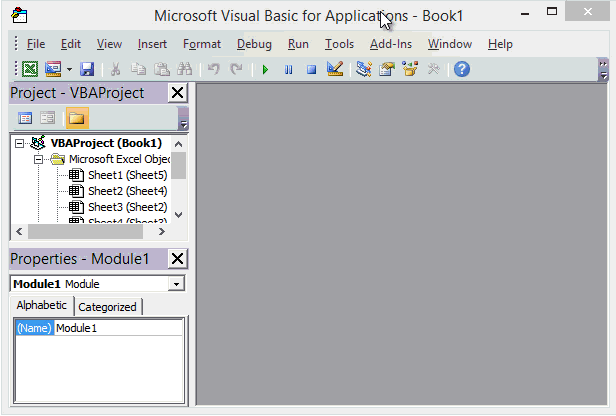
Task: Close the Properties - Module1 pane
Action: click(x=178, y=259)
